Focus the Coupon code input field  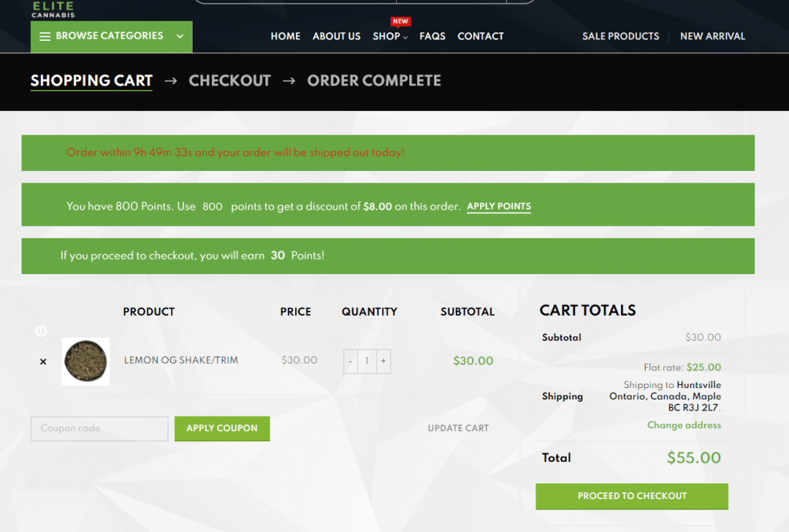tap(99, 429)
